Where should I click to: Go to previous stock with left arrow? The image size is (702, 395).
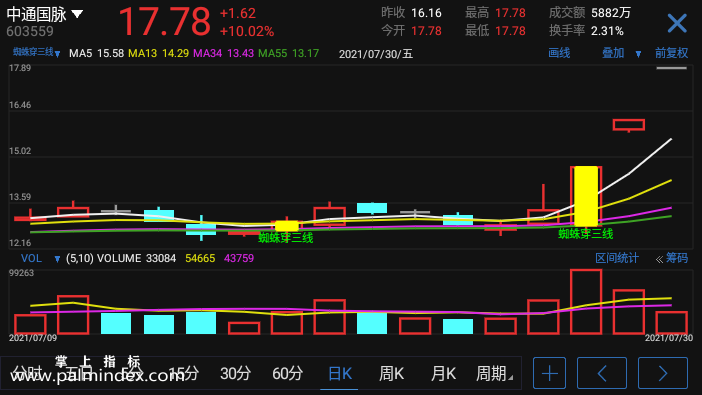[x=602, y=373]
